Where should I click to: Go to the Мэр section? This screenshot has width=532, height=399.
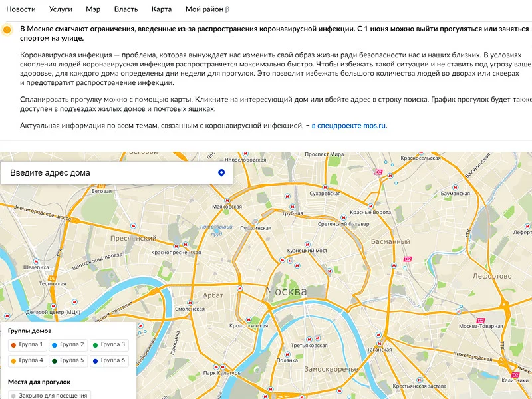pos(93,9)
